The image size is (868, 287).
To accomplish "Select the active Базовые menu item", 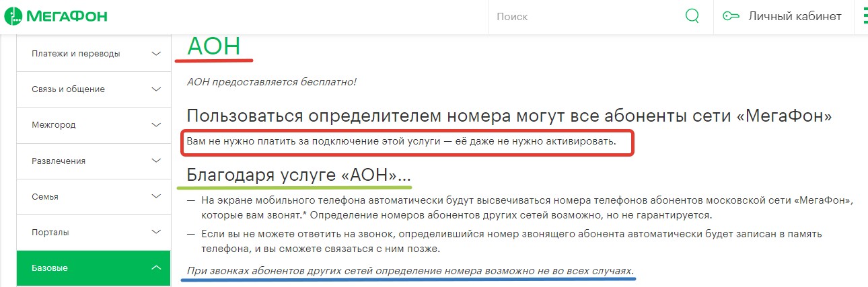I will pyautogui.click(x=94, y=269).
